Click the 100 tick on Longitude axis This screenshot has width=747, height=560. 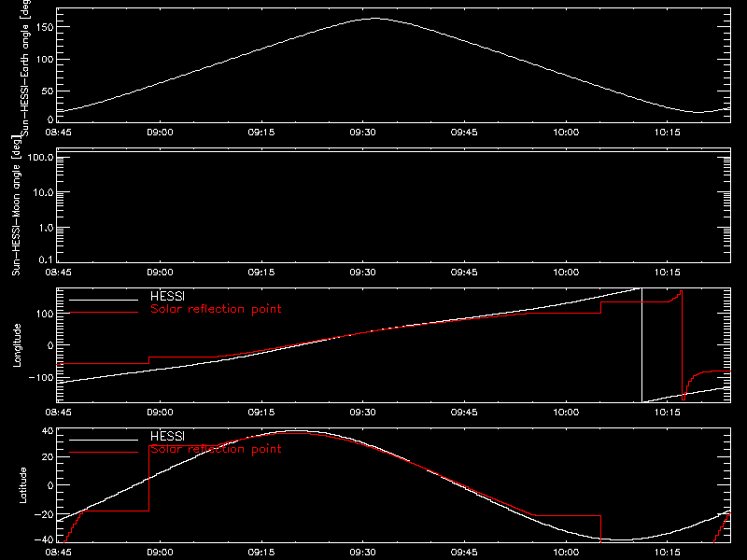[x=45, y=314]
